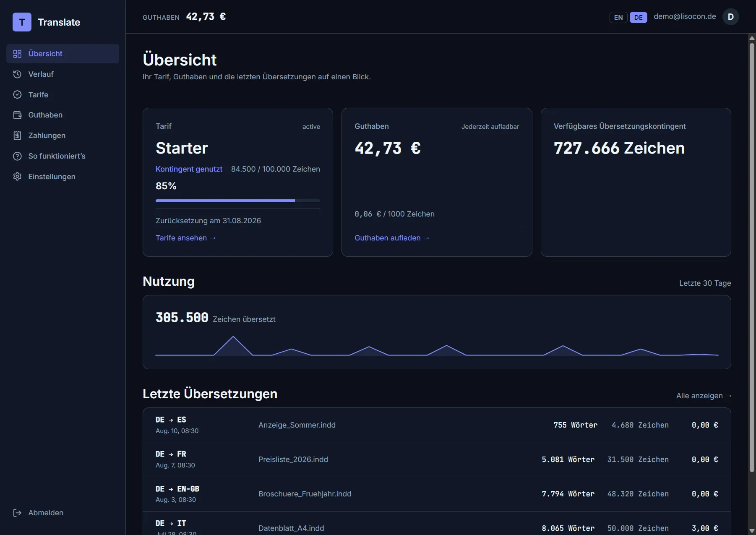Open the user avatar D

(x=730, y=17)
